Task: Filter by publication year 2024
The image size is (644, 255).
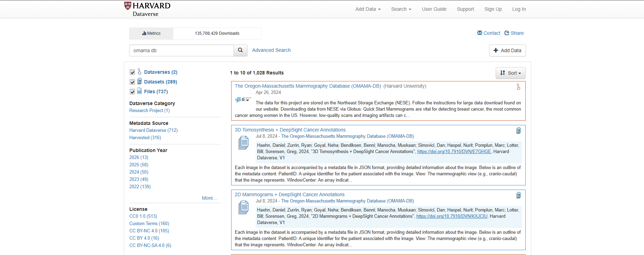Action: 139,172
